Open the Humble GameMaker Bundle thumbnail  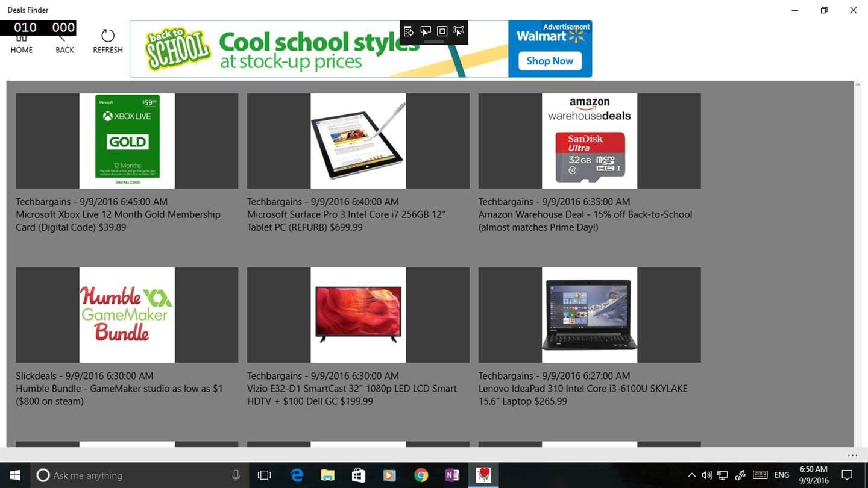(127, 315)
